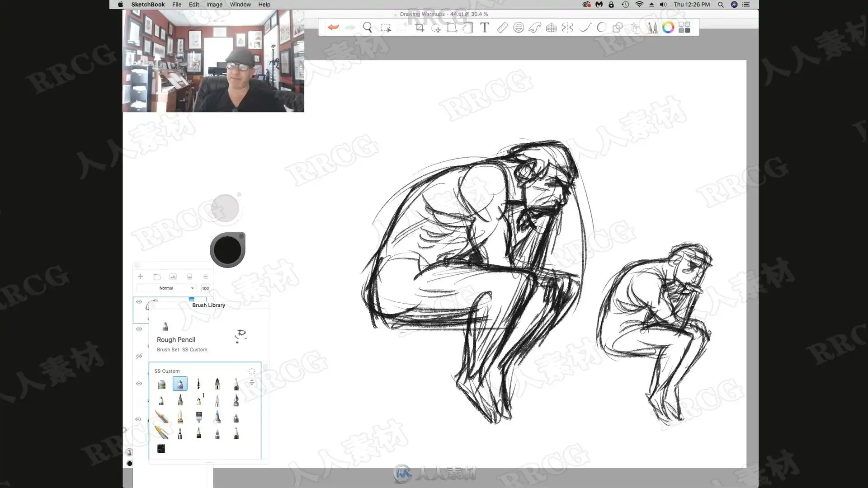Image resolution: width=868 pixels, height=488 pixels.
Task: Click the layer opacity field showing 100
Action: pyautogui.click(x=205, y=288)
